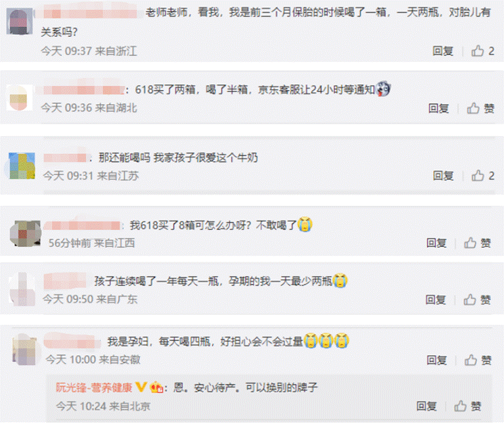Like the Zhejiang comment posted at 09:37
Screen dimensions: 504x426
tap(482, 51)
